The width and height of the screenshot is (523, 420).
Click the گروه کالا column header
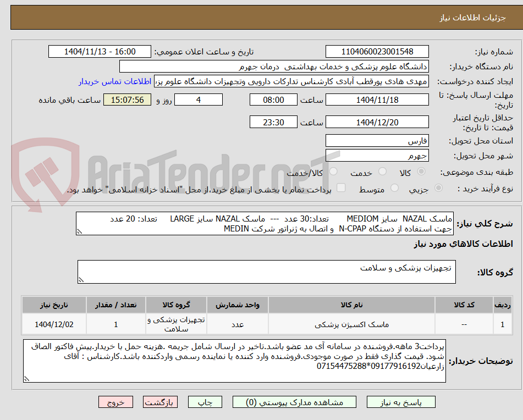[x=176, y=305]
